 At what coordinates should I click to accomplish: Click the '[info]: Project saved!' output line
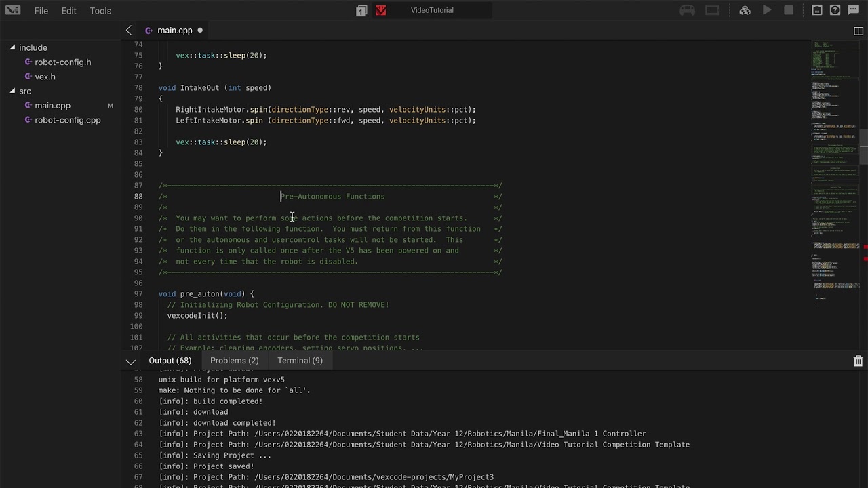[206, 466]
